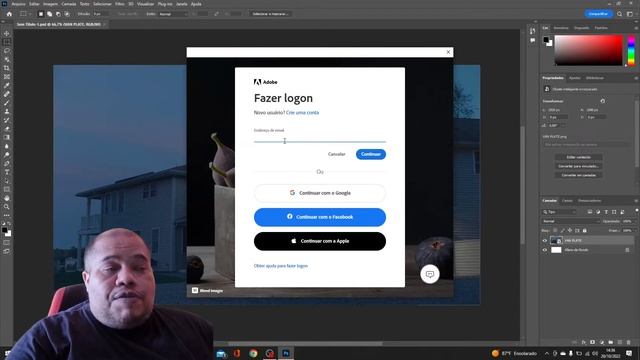Select New selection mode in options bar
This screenshot has width=640, height=360.
41,14
